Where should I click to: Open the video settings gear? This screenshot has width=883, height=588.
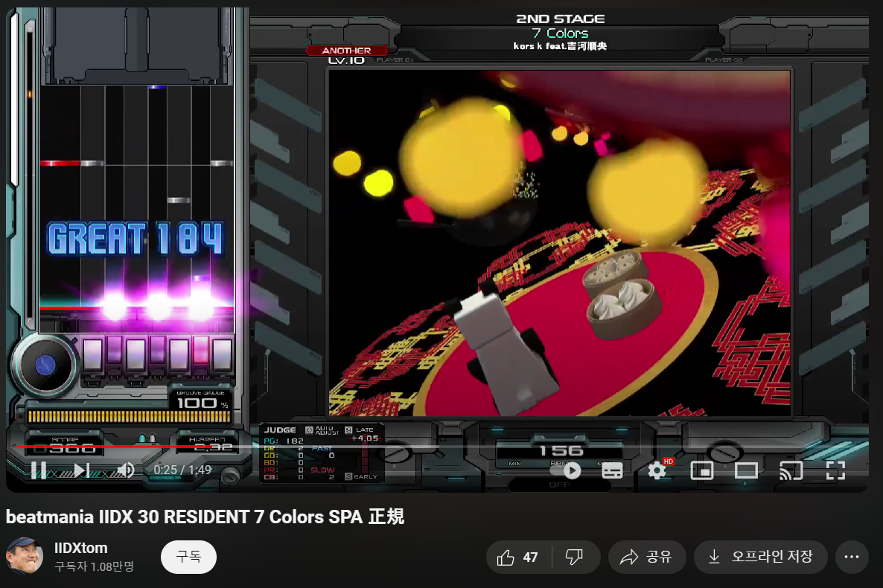pos(657,470)
